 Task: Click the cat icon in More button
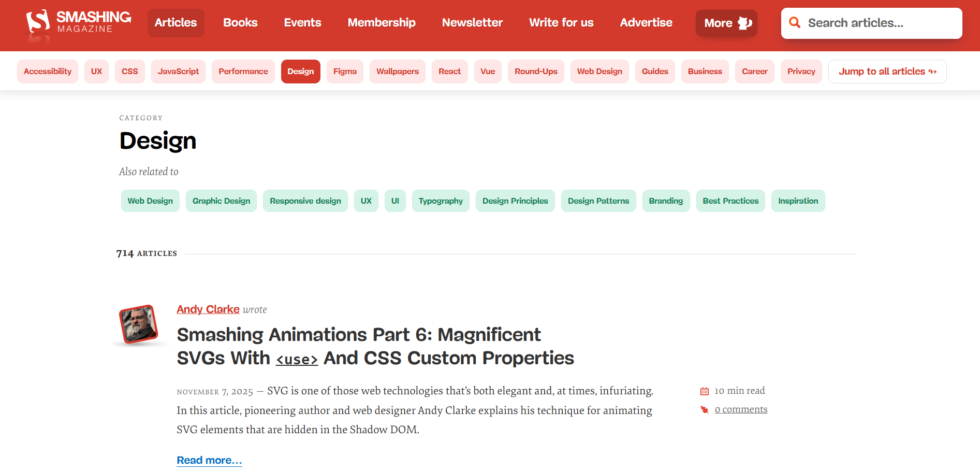pos(744,23)
